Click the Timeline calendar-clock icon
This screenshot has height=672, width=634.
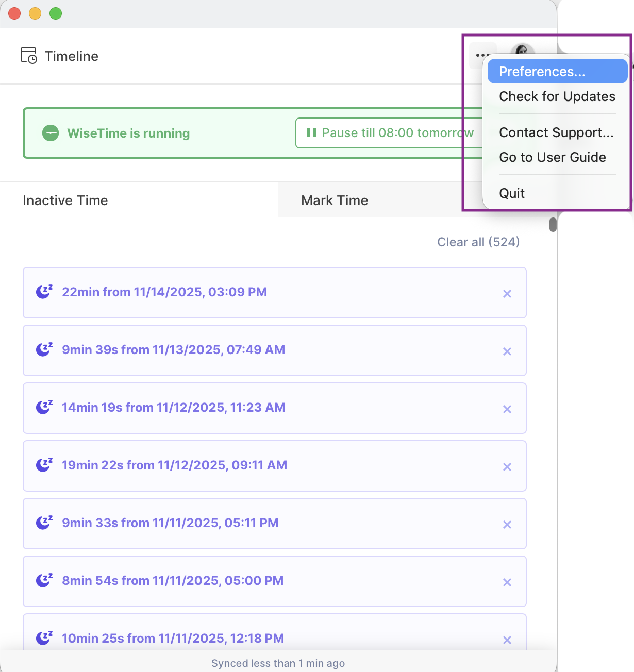[28, 56]
